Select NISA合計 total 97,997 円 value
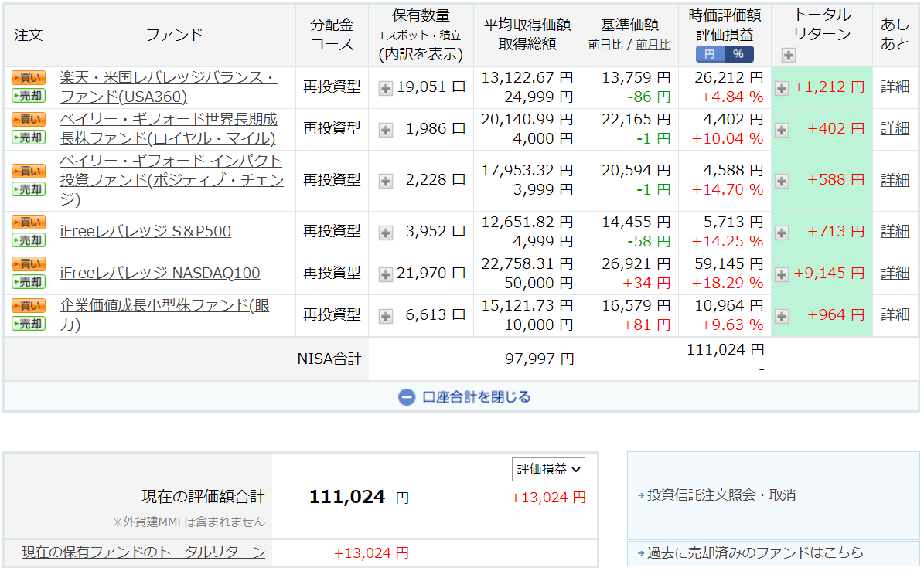The height and width of the screenshot is (571, 924). 539,359
